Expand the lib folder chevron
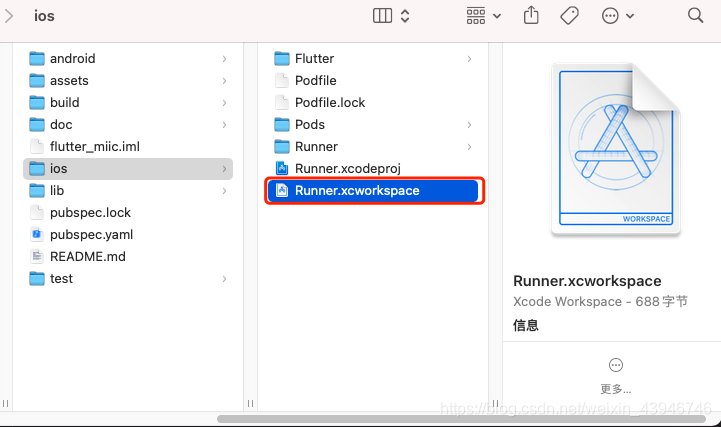 tap(224, 191)
